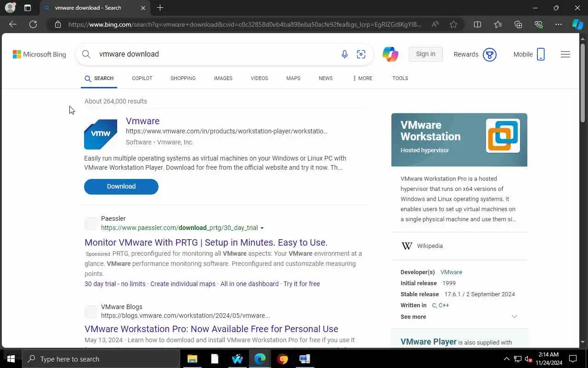Image resolution: width=588 pixels, height=368 pixels.
Task: Open the TOOLS search option
Action: pyautogui.click(x=400, y=78)
